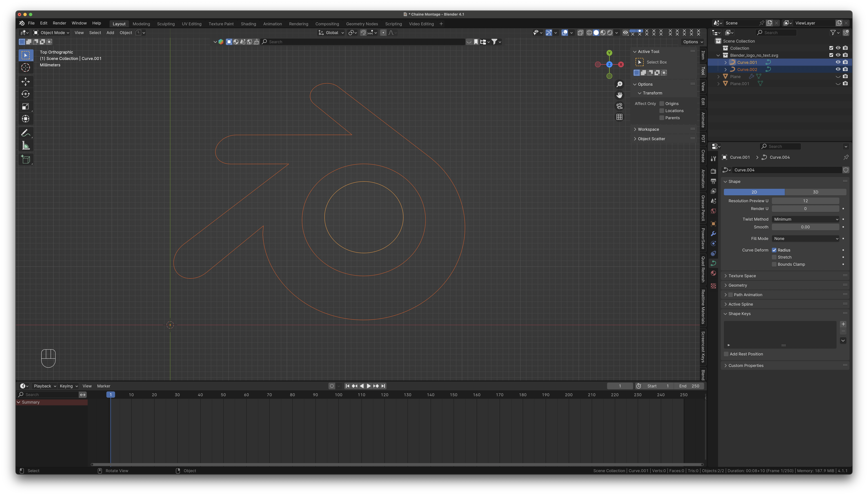Enable Affect Only Parents checkbox
The width and height of the screenshot is (868, 495).
coord(661,118)
